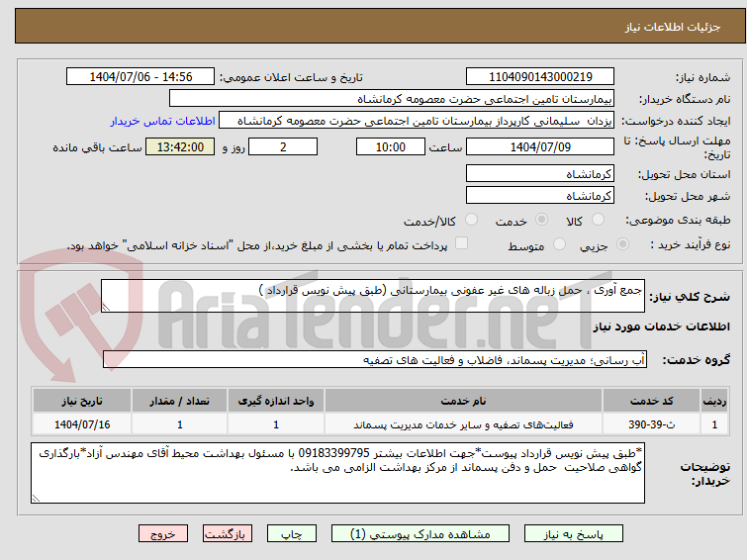747x560 pixels.
Task: Click the remaining time field 13:42:00
Action: tap(180, 146)
